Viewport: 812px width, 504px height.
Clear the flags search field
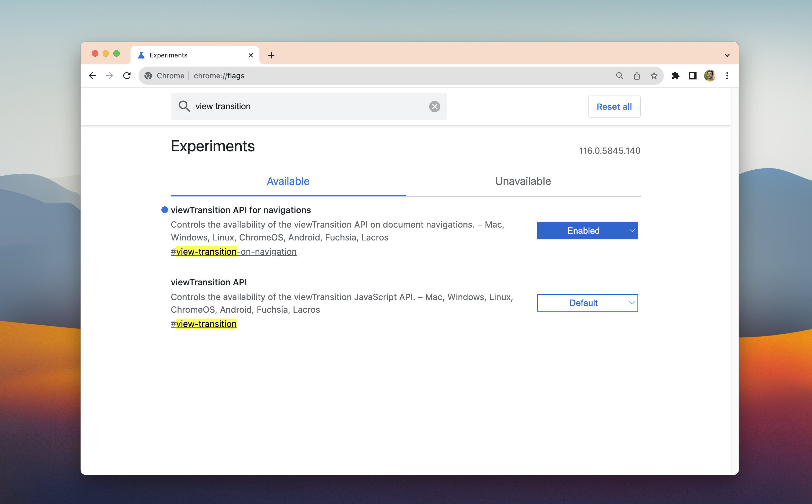434,106
